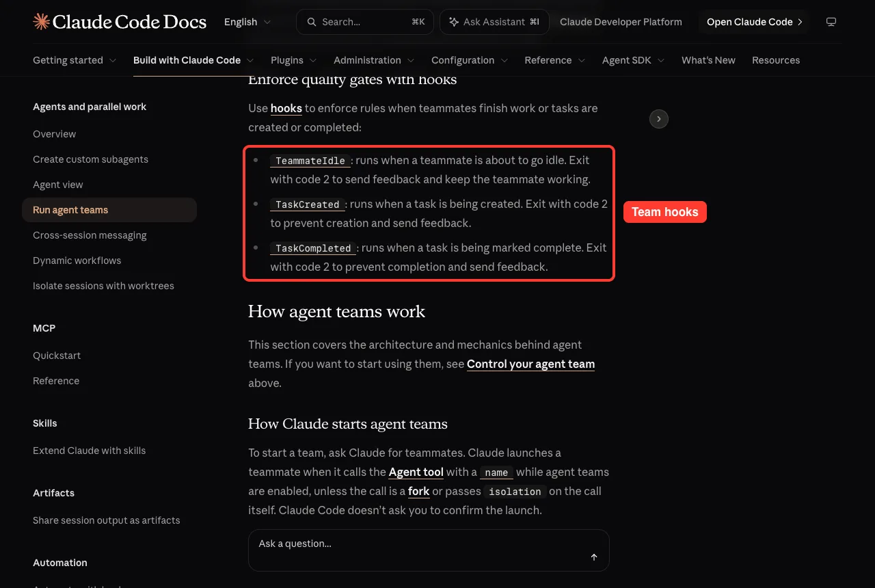Go to Dynamic workflows page
This screenshot has height=588, width=875.
tap(77, 260)
